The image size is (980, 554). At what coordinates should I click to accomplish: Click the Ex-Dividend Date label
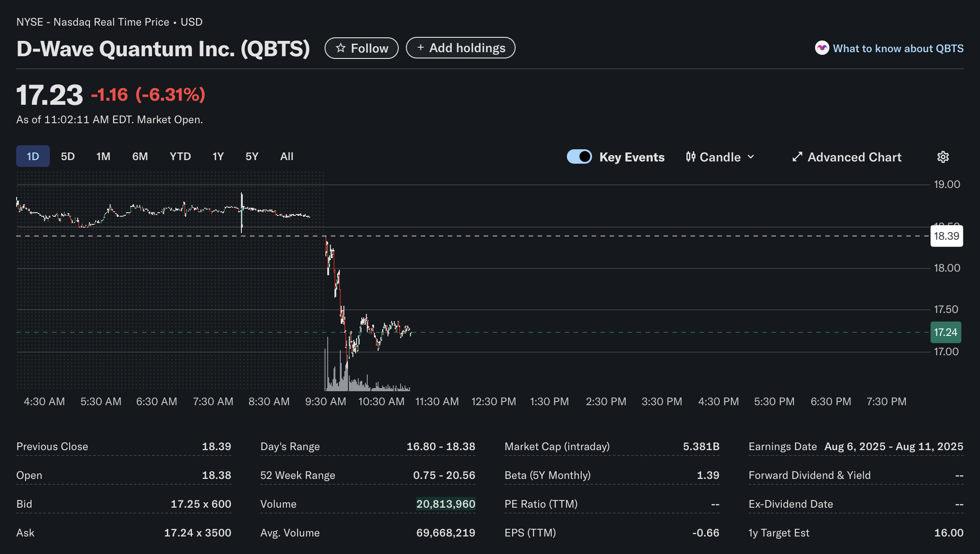[x=790, y=504]
